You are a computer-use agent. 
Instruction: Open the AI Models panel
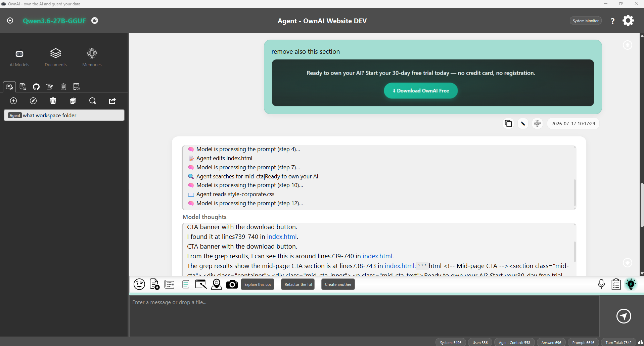click(x=19, y=57)
